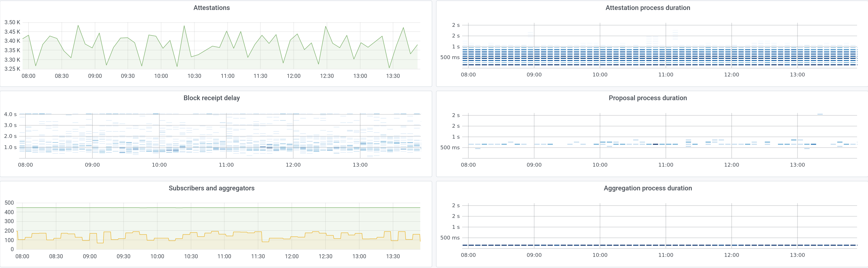Click the Subscribers and aggregators panel title

[x=212, y=188]
